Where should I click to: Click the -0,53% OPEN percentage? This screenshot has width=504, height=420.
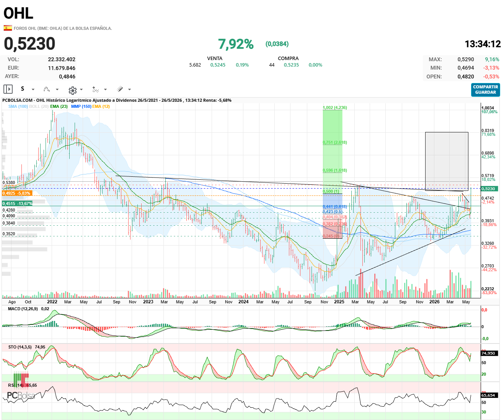point(491,77)
